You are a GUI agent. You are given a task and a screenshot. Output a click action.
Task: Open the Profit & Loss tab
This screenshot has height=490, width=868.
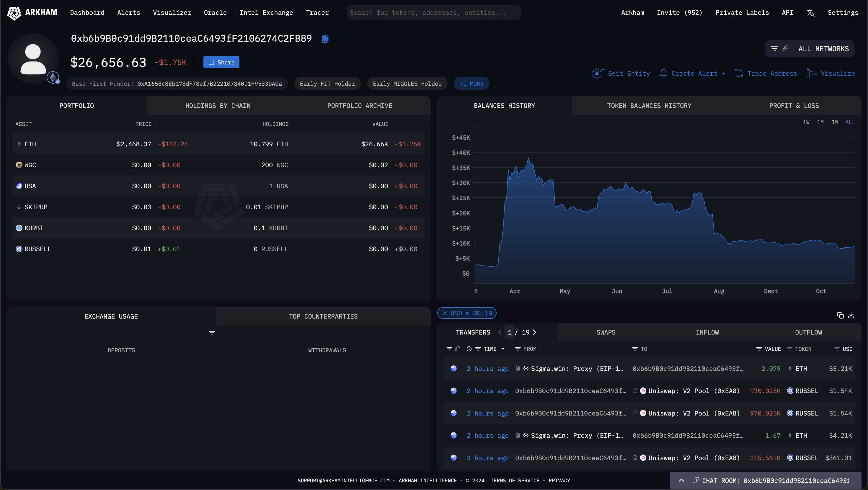(x=794, y=106)
